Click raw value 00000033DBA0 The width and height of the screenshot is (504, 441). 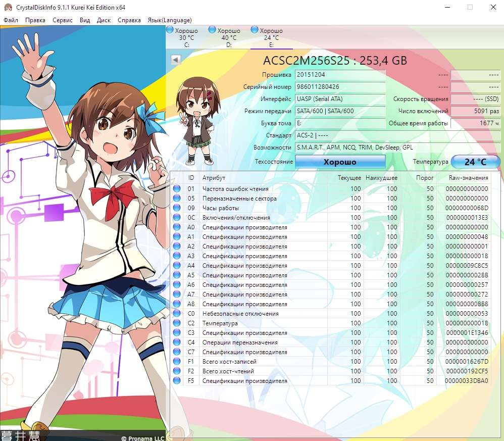point(467,381)
